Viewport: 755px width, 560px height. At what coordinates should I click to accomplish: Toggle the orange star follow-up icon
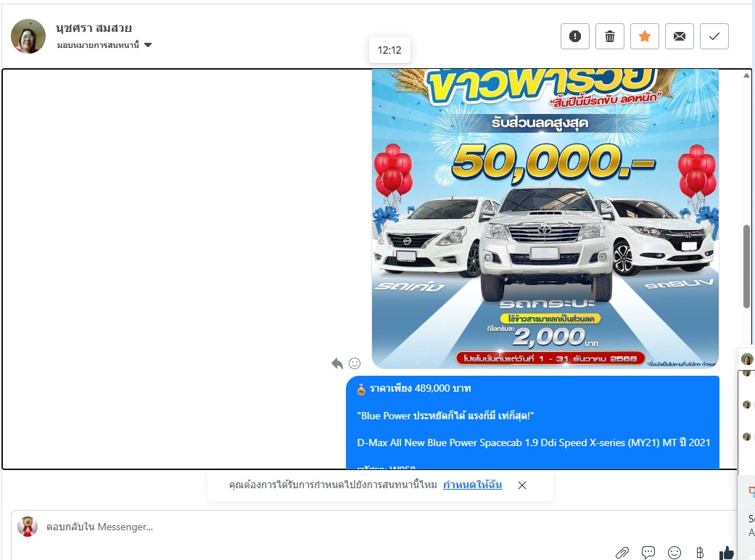point(645,36)
